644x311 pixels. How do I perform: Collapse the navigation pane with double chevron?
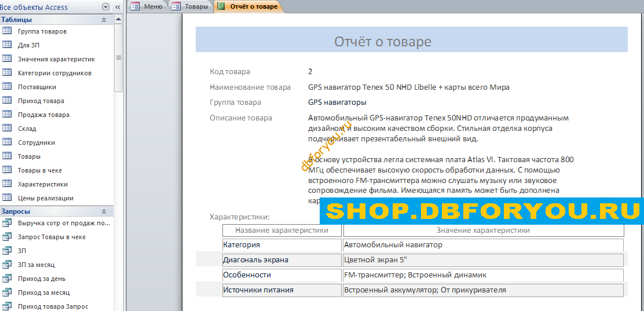(118, 7)
